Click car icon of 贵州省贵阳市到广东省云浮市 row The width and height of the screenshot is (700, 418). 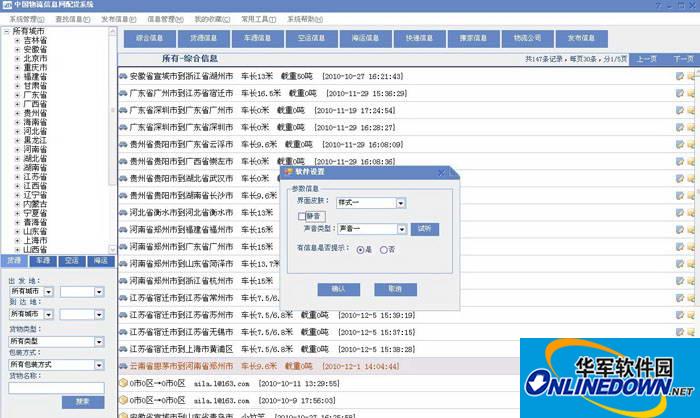click(x=123, y=145)
